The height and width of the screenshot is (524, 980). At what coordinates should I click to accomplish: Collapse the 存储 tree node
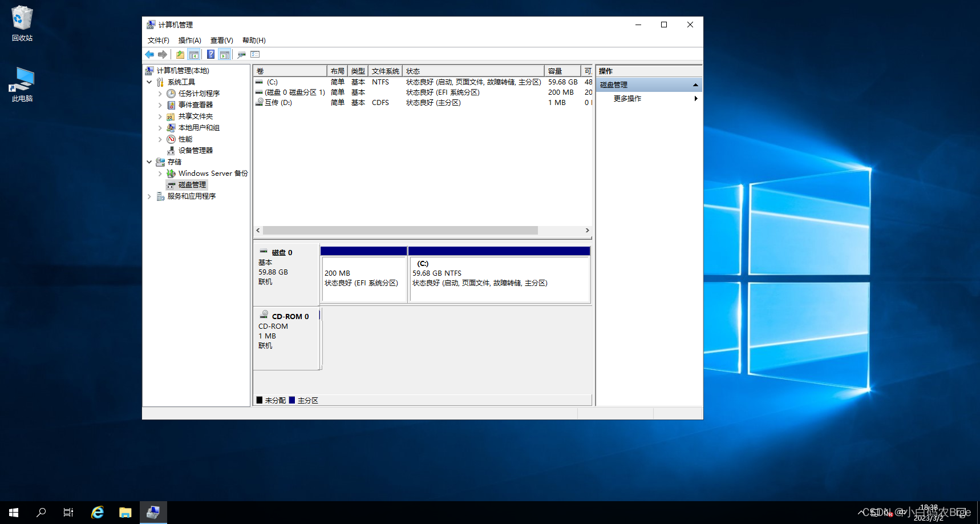click(149, 162)
